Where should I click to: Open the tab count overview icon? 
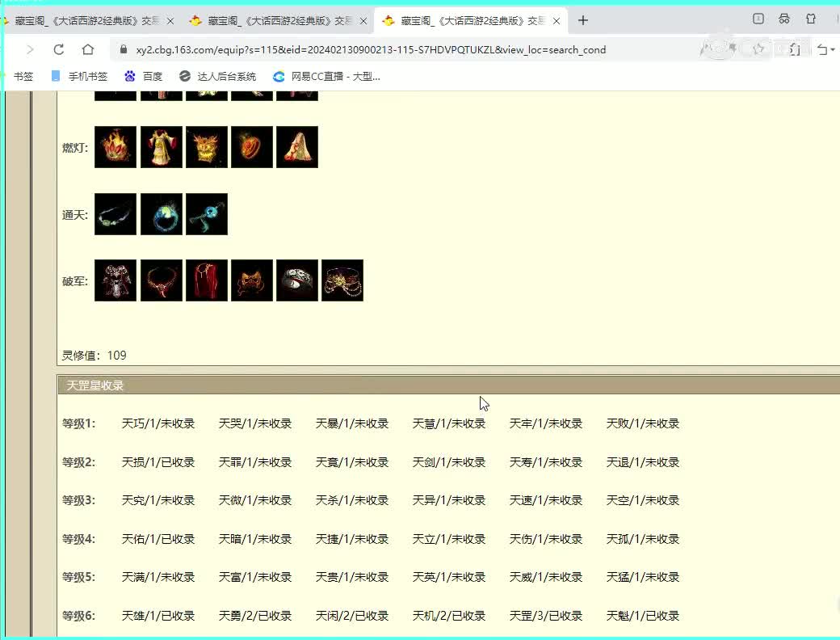(758, 19)
